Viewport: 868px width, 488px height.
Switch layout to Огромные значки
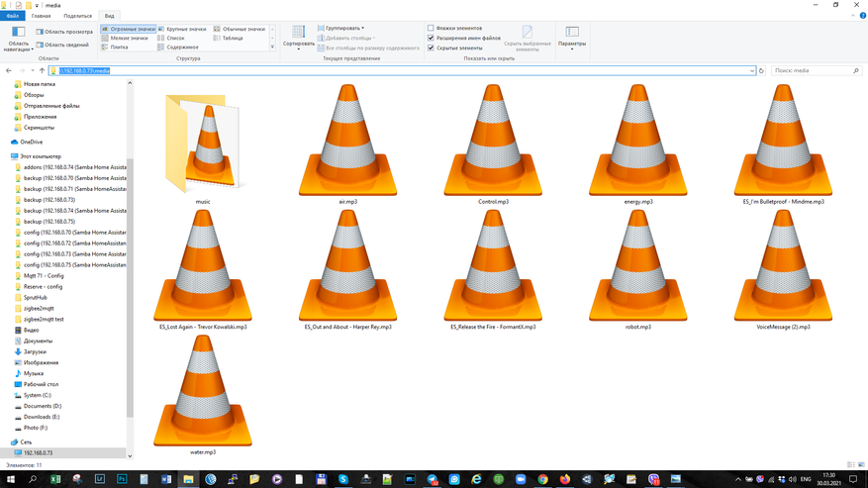tap(129, 29)
